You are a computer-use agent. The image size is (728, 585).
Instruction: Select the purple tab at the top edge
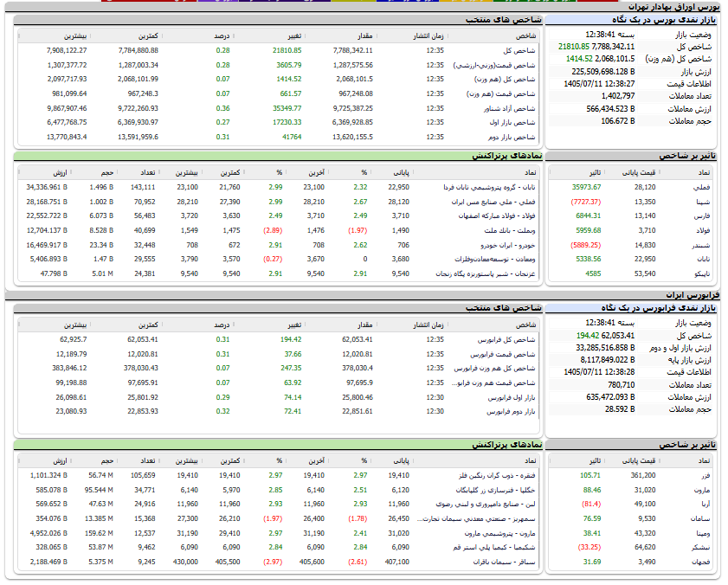pos(218,1)
